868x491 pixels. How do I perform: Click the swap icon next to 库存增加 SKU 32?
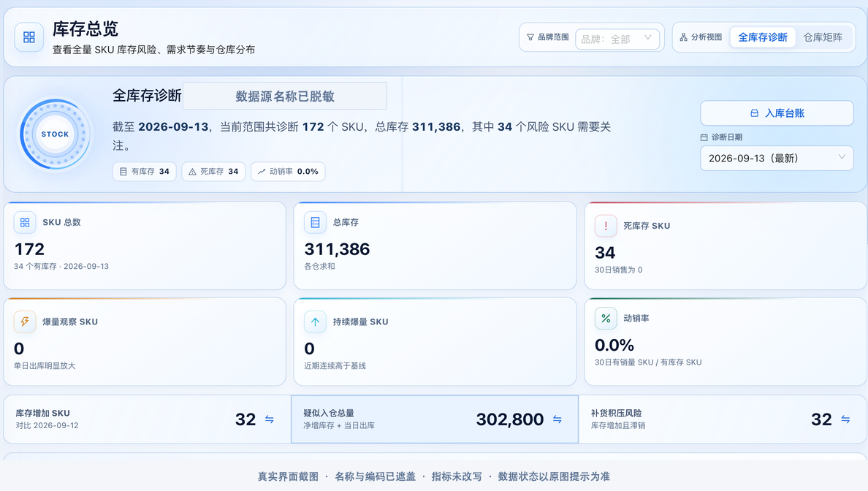pyautogui.click(x=269, y=419)
